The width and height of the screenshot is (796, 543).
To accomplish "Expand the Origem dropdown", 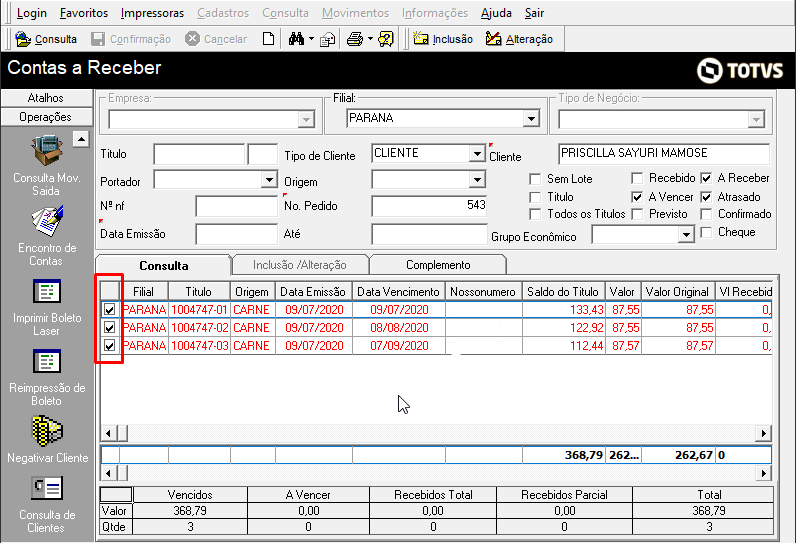I will click(477, 179).
